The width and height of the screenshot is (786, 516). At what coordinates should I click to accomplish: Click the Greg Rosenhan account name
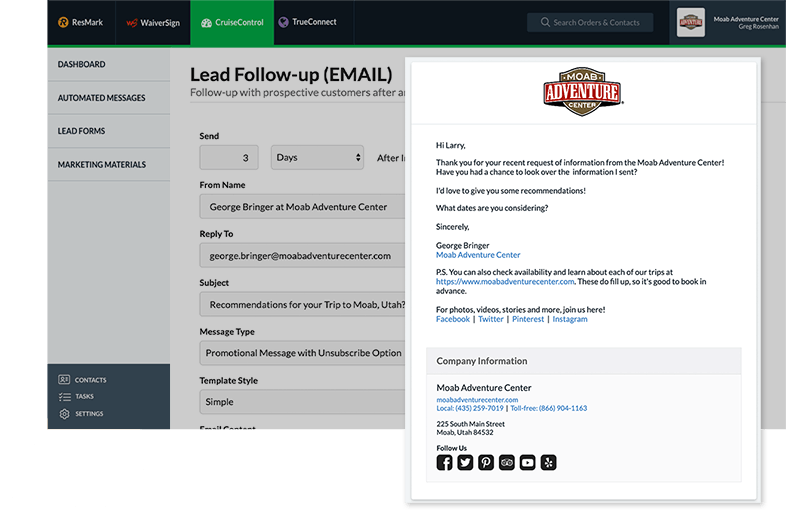coord(758,27)
